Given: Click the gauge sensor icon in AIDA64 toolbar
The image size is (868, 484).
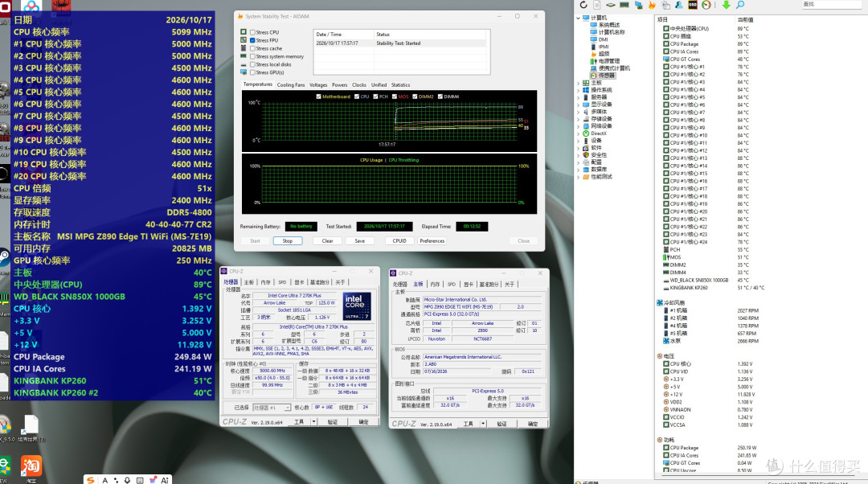Looking at the screenshot, I should click(x=706, y=5).
